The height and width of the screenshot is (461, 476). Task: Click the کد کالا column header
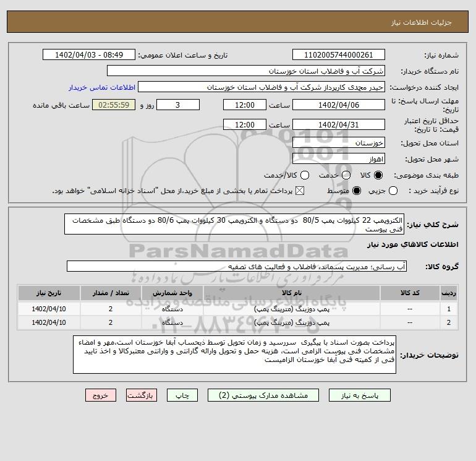(x=410, y=293)
